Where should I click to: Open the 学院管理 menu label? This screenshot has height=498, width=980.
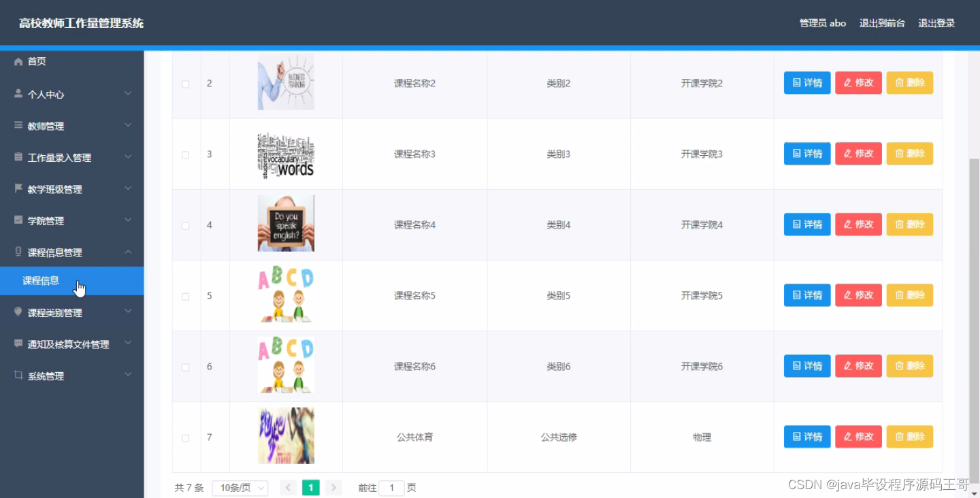coord(46,220)
